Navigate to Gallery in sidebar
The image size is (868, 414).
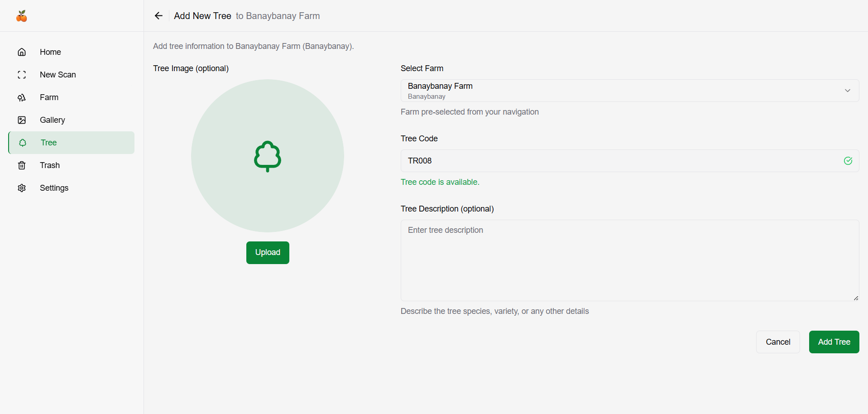click(53, 120)
